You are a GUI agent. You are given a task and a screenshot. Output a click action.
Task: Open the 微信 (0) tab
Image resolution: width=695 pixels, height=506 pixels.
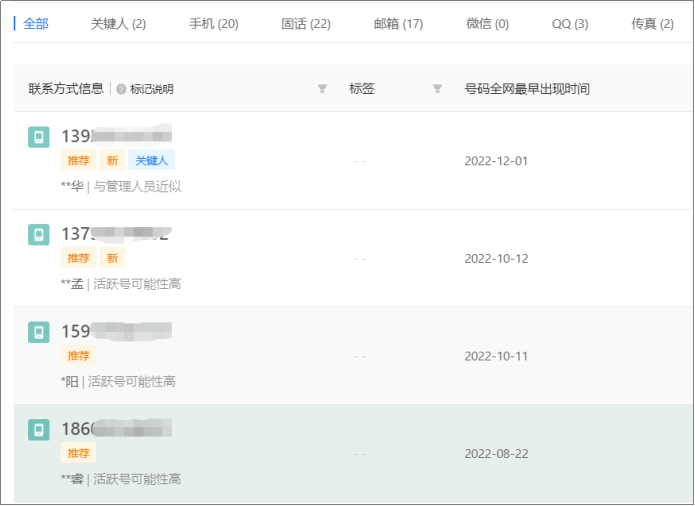(x=487, y=23)
